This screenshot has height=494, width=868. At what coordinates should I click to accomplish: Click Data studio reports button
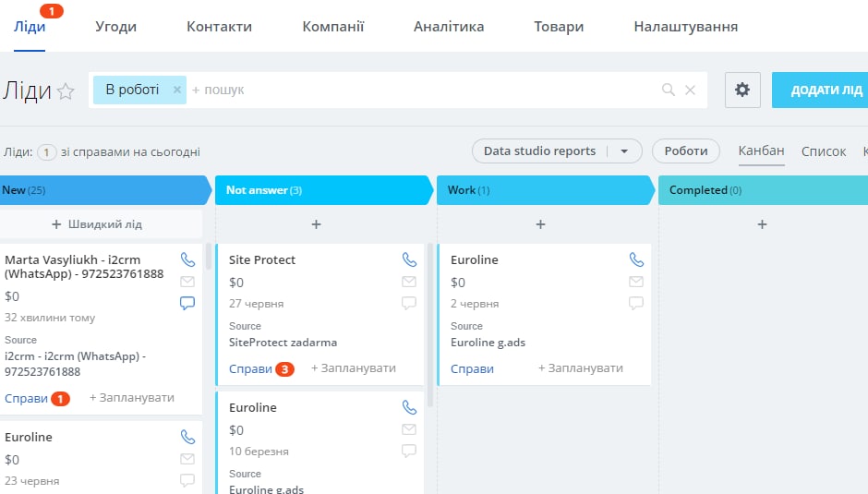coord(540,151)
